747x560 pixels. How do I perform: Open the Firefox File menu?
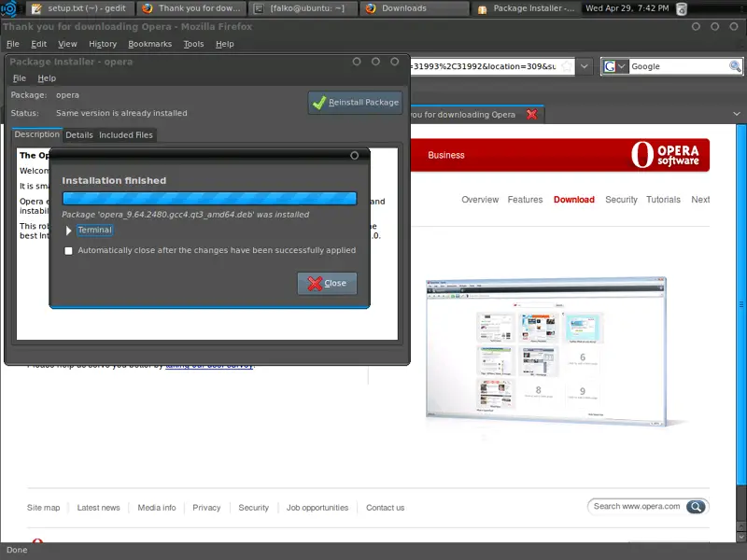pos(13,44)
